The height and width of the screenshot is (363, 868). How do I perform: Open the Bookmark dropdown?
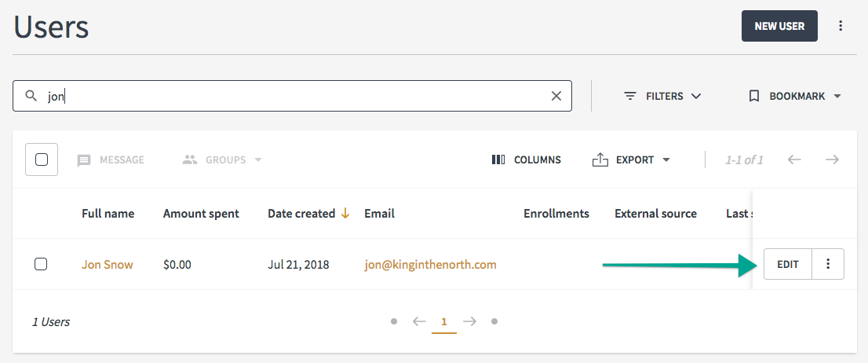[x=794, y=96]
